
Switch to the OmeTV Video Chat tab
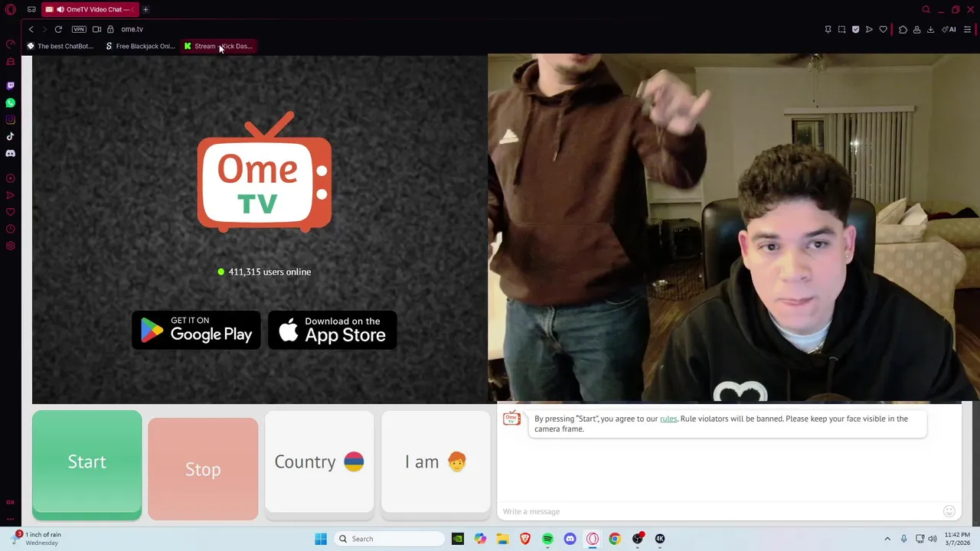point(90,10)
